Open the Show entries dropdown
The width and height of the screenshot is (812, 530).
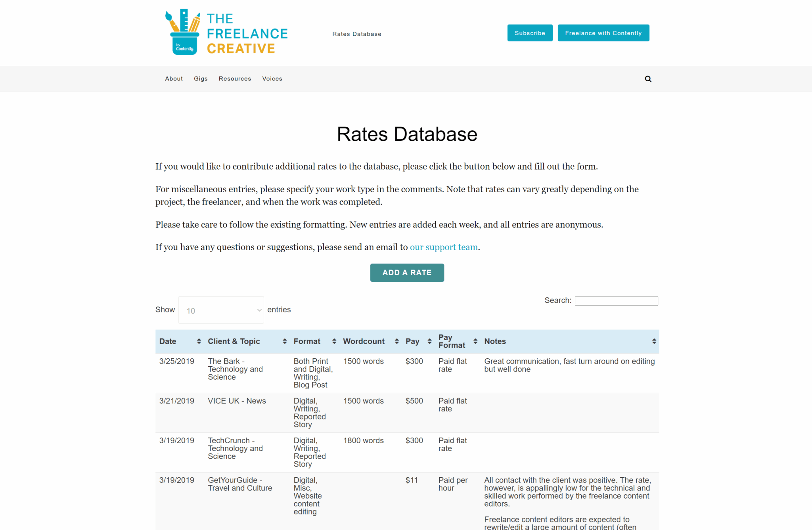[x=221, y=310]
